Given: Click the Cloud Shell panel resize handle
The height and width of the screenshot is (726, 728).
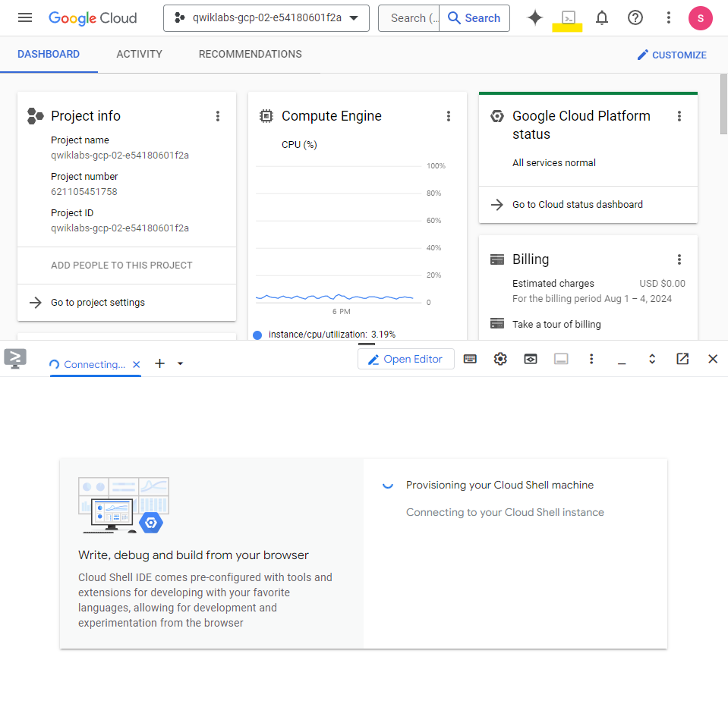Looking at the screenshot, I should (x=367, y=344).
